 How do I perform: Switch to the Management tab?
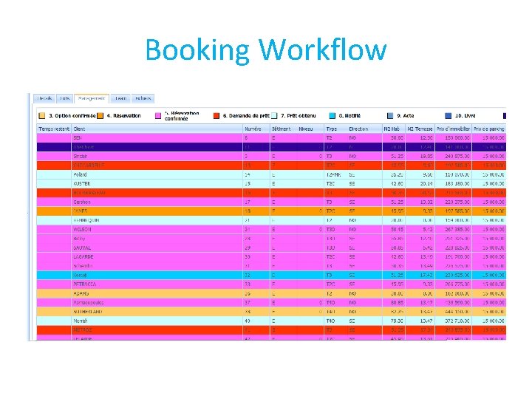tap(92, 98)
